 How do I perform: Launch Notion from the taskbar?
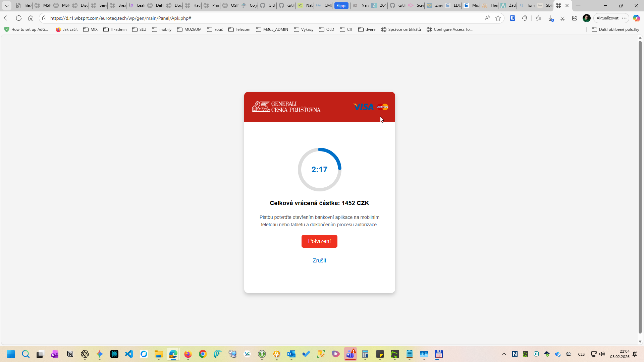[x=70, y=354]
